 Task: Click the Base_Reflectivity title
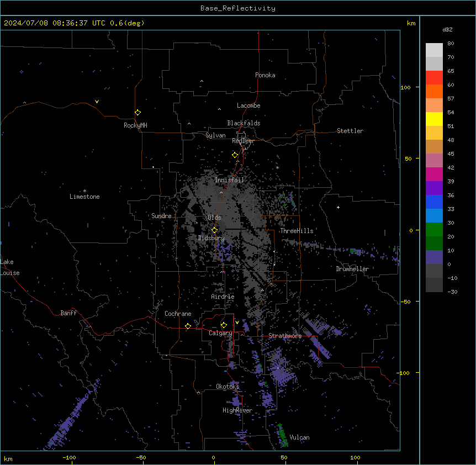coord(238,8)
